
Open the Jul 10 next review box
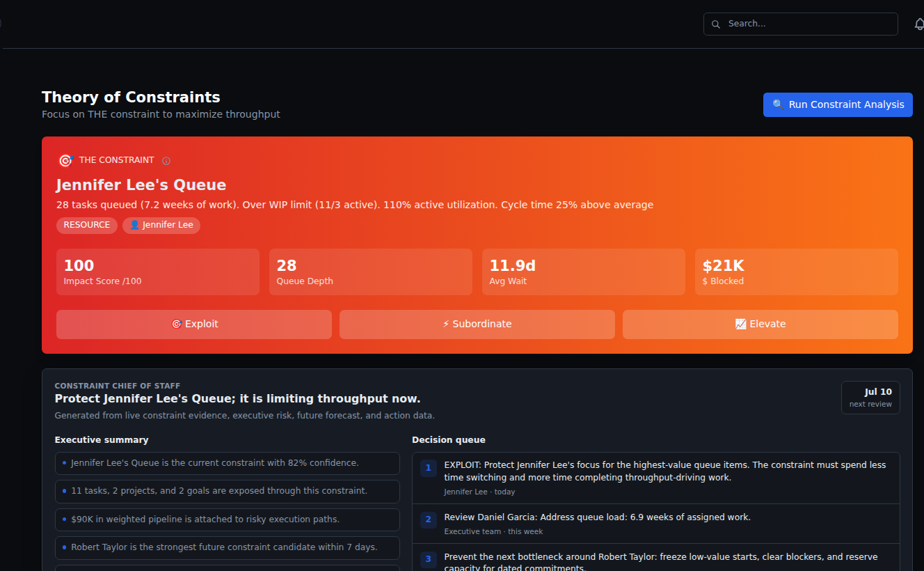(x=870, y=398)
